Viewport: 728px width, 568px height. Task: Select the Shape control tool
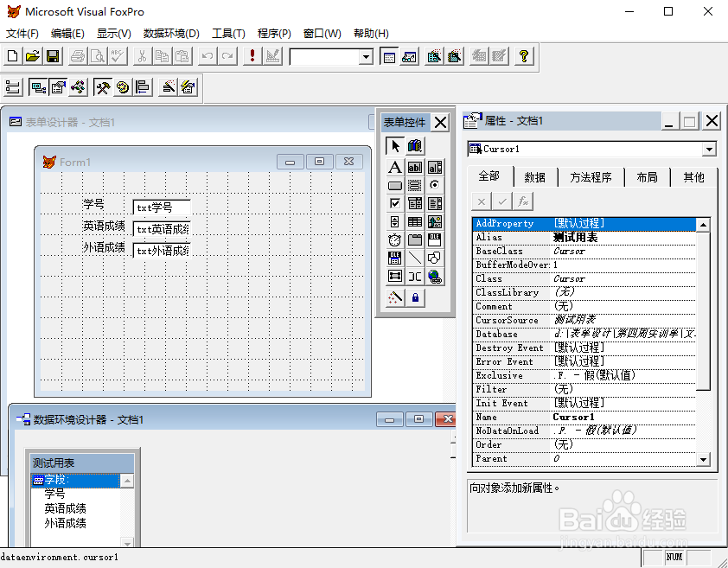click(435, 258)
